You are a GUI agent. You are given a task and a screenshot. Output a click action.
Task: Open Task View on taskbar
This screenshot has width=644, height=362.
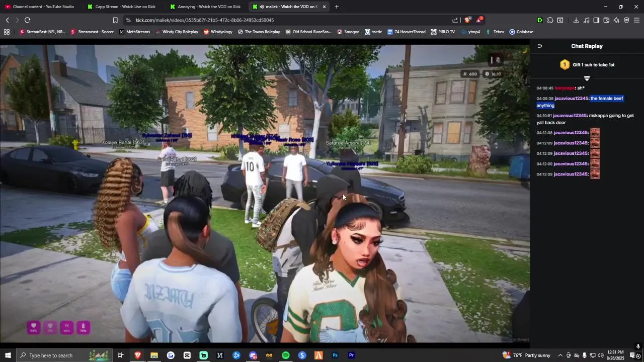tap(121, 355)
